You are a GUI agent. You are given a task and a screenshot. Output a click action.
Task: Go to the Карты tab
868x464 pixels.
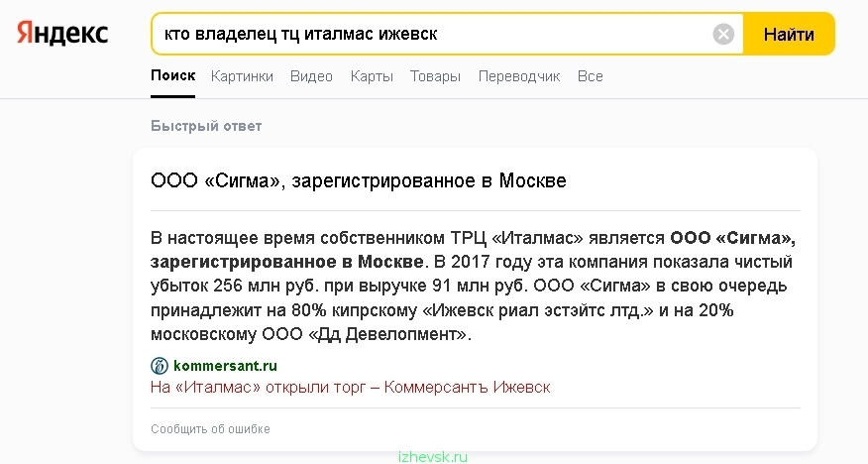[372, 76]
